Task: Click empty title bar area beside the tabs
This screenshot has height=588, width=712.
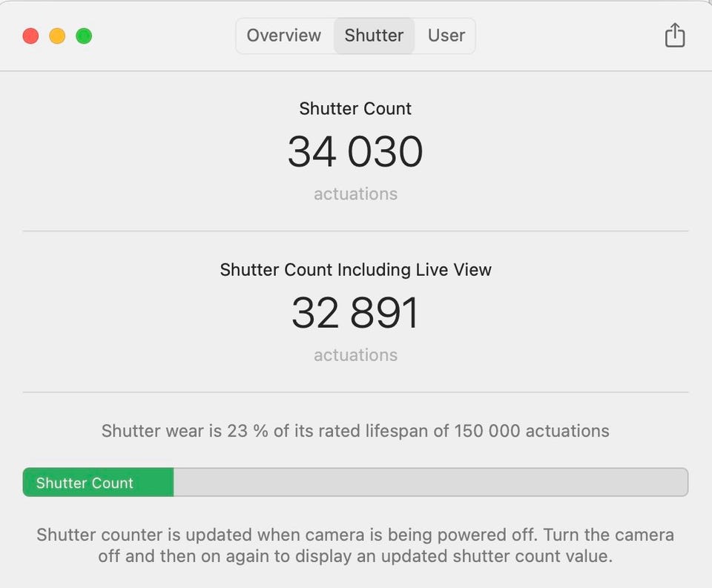Action: [x=567, y=36]
